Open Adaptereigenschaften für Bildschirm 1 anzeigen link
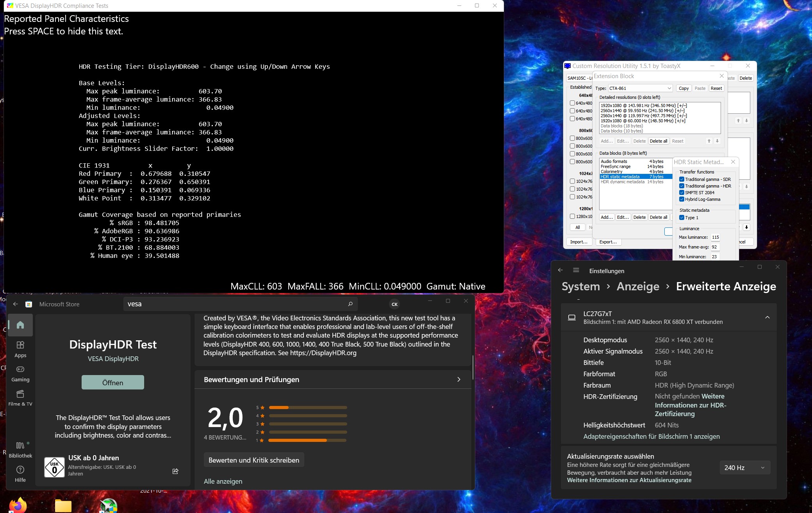Image resolution: width=812 pixels, height=513 pixels. pyautogui.click(x=651, y=436)
